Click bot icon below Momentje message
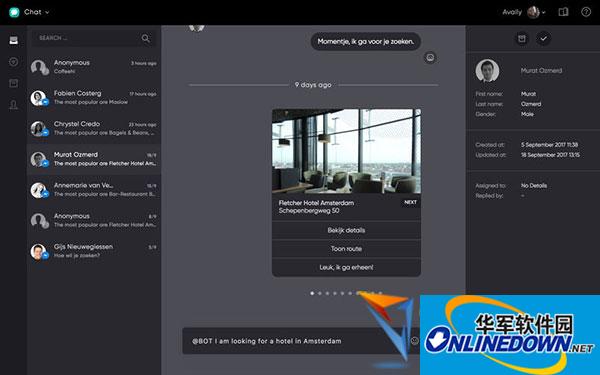This screenshot has width=600, height=375. coord(430,58)
